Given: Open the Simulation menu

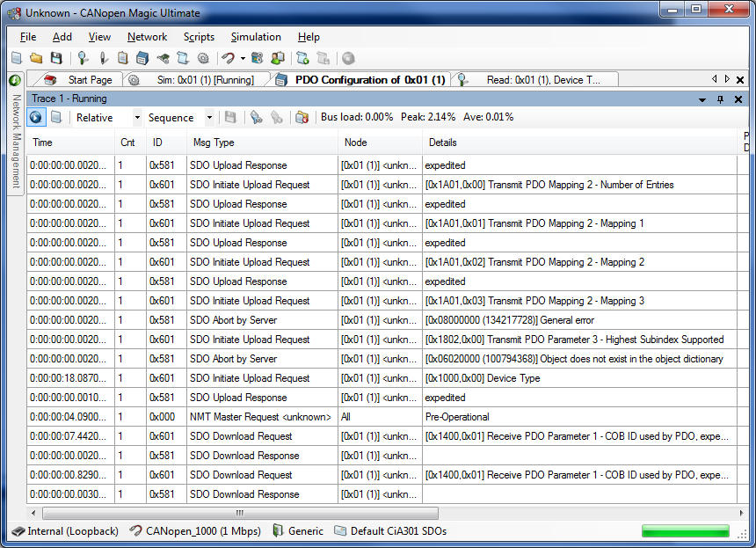Looking at the screenshot, I should pos(256,37).
